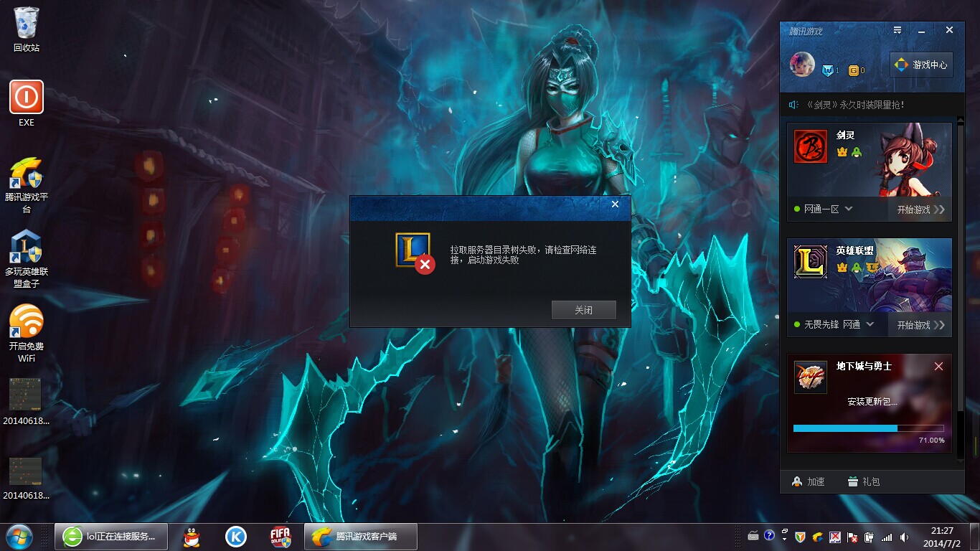Image resolution: width=980 pixels, height=551 pixels.
Task: Click the blue help question-mark tray icon
Action: coord(769,535)
